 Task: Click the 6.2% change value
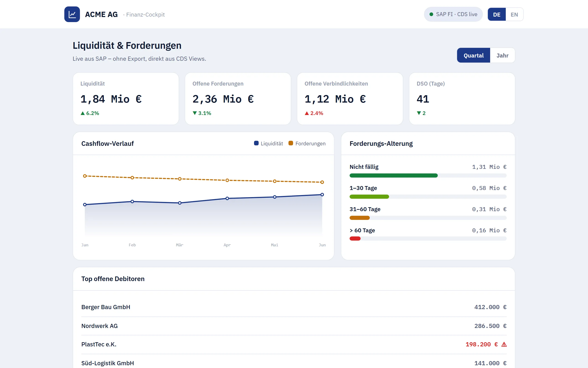(93, 113)
